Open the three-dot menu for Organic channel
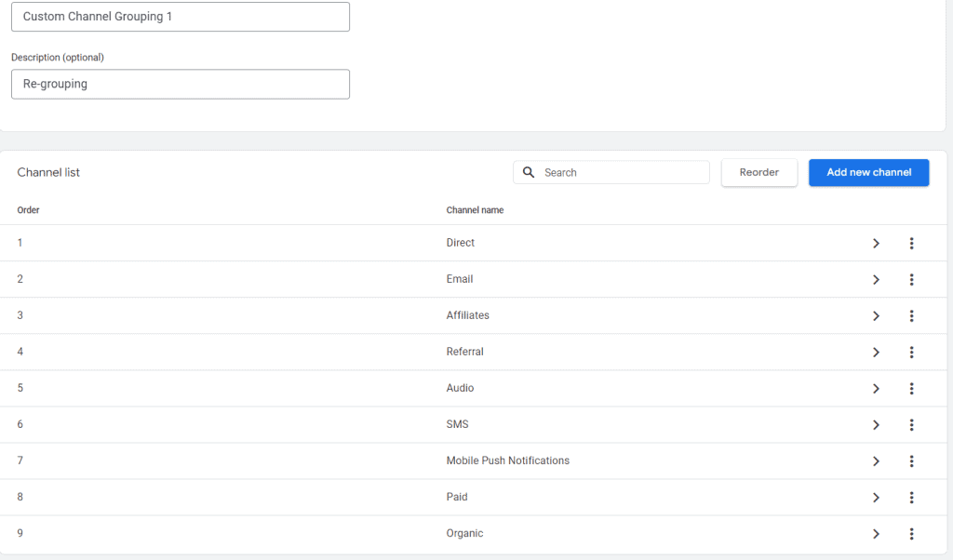 click(912, 533)
